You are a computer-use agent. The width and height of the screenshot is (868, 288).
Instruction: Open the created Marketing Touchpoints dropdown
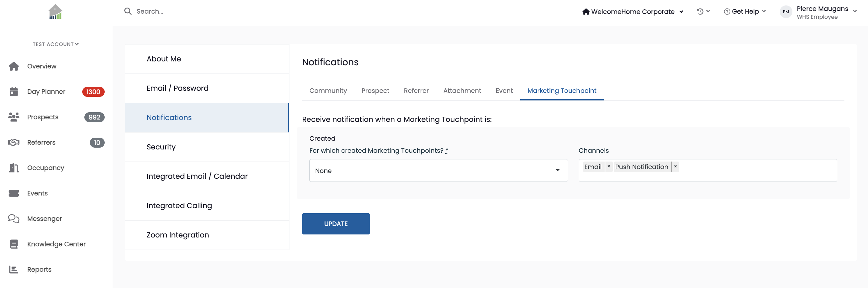(x=438, y=171)
